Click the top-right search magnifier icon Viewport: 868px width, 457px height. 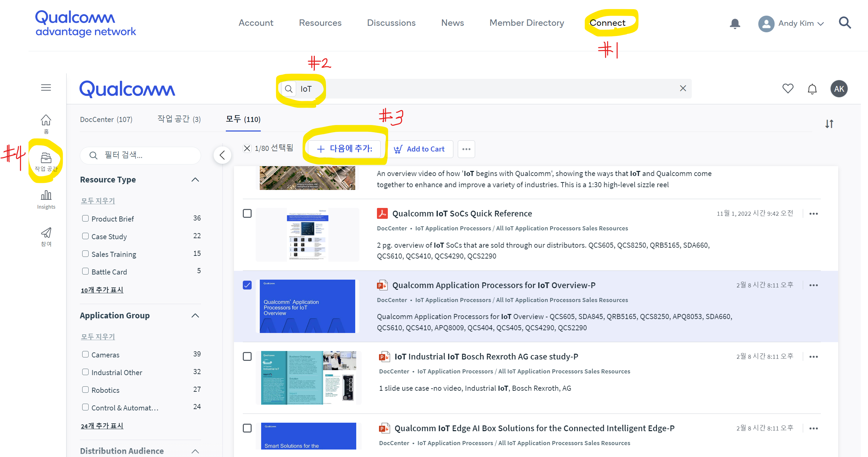[845, 23]
